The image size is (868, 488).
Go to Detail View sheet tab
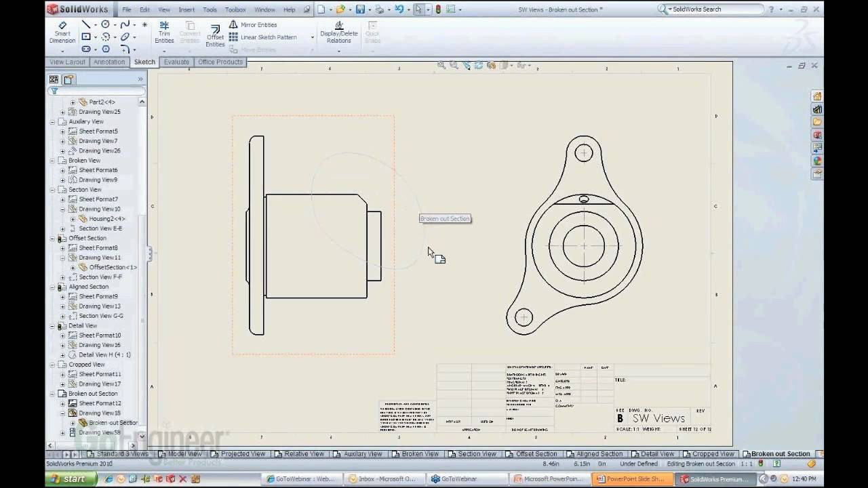(652, 453)
